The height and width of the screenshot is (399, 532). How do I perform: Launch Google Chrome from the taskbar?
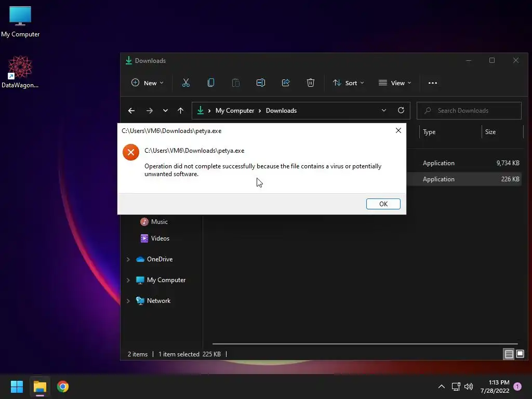(x=63, y=387)
